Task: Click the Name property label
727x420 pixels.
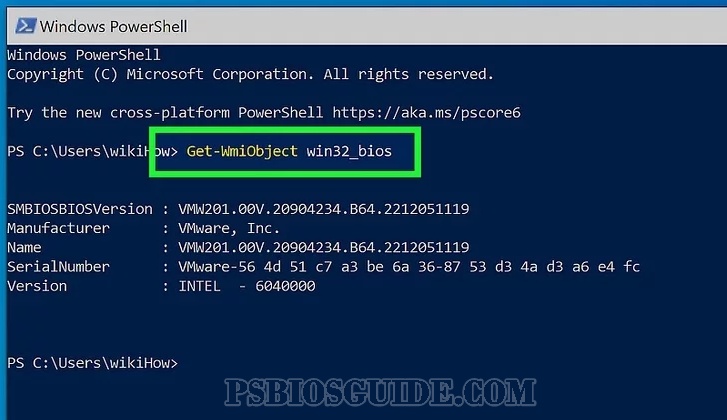Action: [24, 248]
